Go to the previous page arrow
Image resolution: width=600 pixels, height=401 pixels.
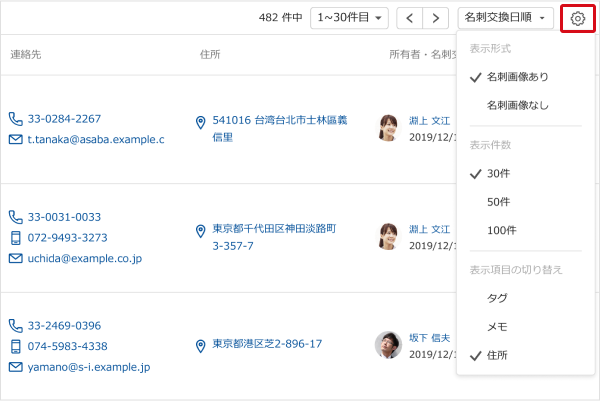[x=410, y=18]
